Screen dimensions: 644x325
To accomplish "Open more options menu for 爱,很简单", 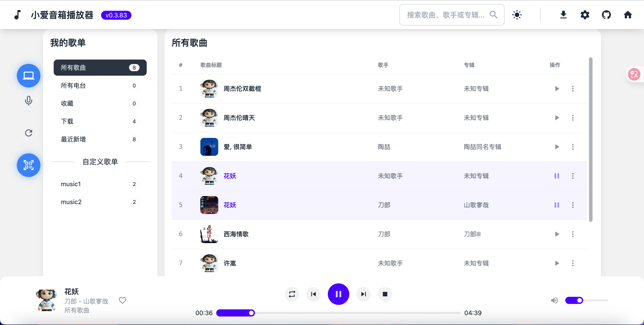I will (572, 147).
